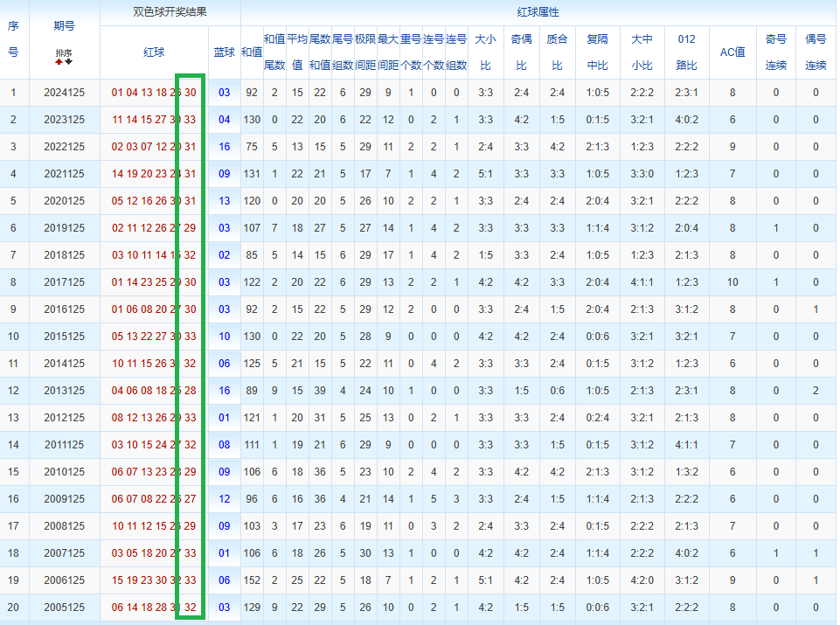
Task: Click the 双色球开奖结果 group header
Action: [x=170, y=11]
